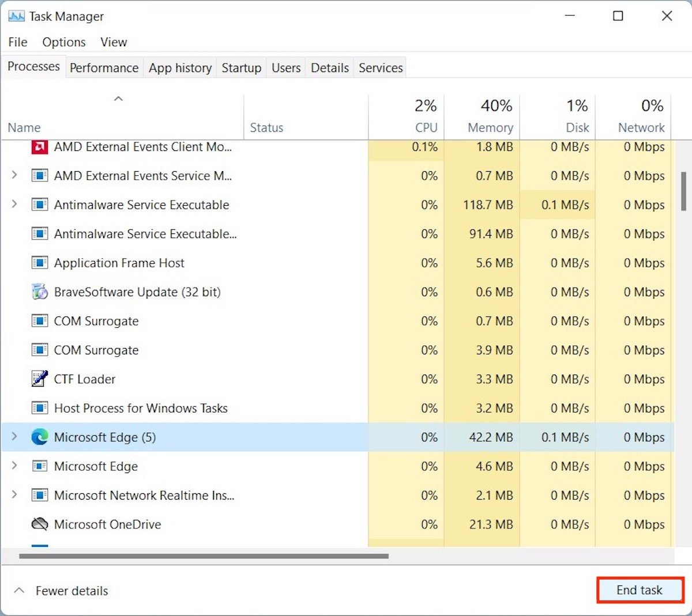The width and height of the screenshot is (692, 616).
Task: Switch to the Startup tab
Action: point(241,67)
